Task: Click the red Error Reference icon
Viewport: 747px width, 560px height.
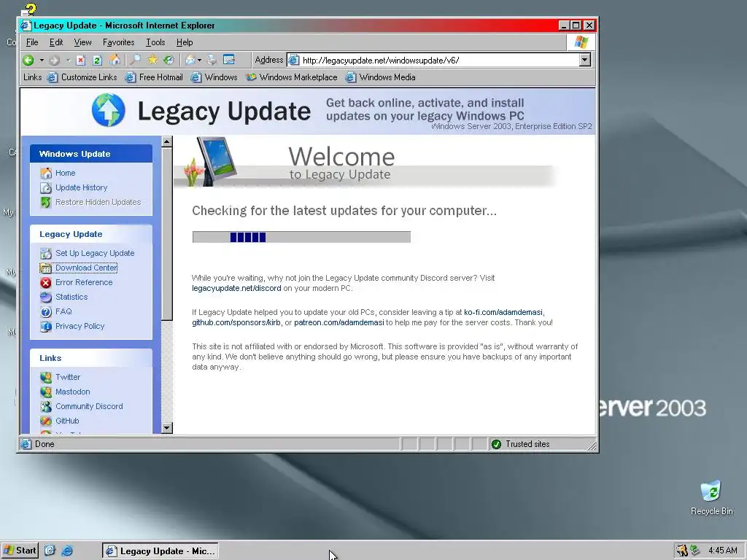Action: coord(46,282)
